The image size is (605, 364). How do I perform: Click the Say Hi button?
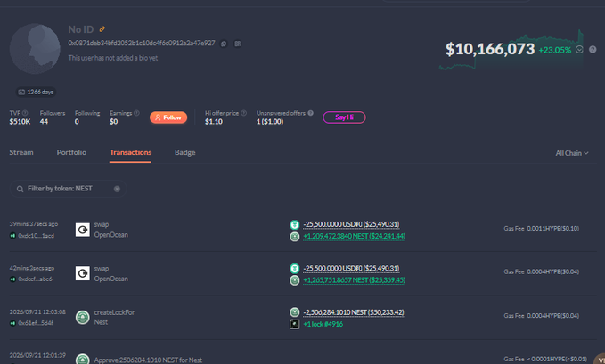[344, 117]
